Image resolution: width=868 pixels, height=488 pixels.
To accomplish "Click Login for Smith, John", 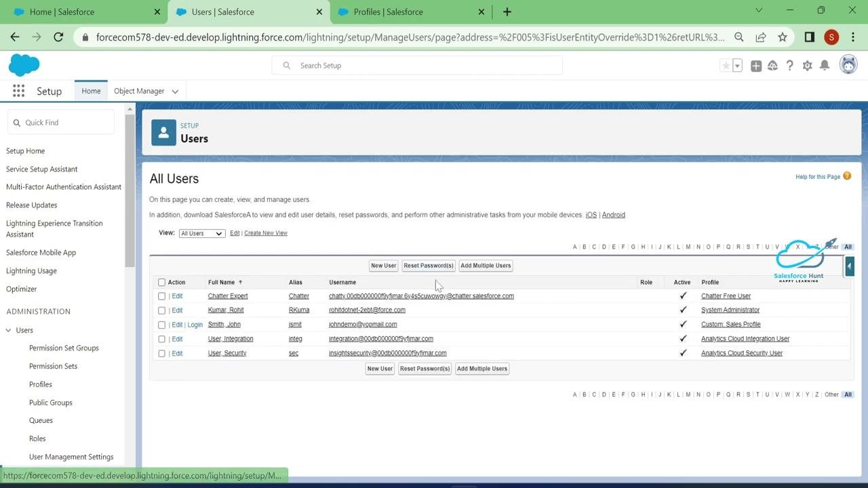I will pyautogui.click(x=195, y=325).
